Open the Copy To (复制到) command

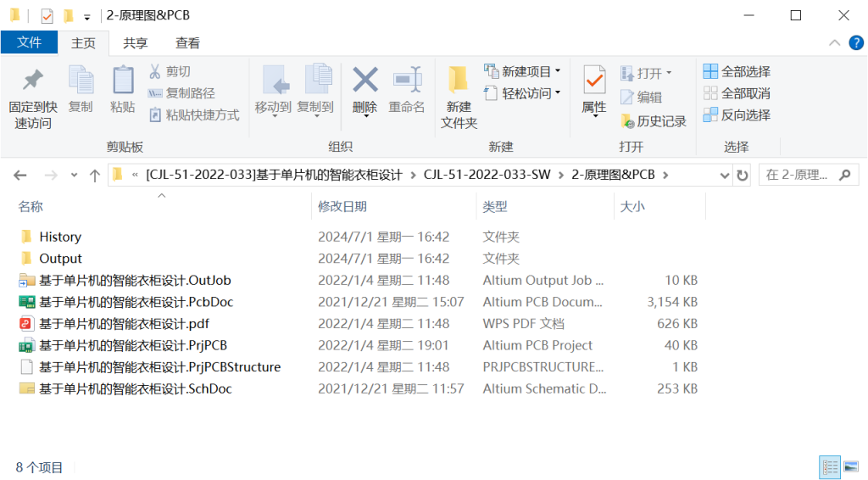point(315,91)
